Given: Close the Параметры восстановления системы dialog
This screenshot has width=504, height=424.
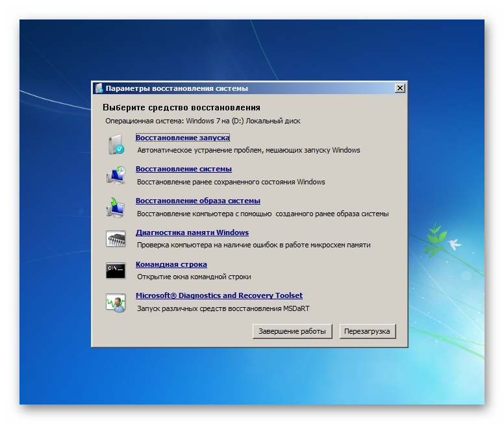Looking at the screenshot, I should click(400, 88).
